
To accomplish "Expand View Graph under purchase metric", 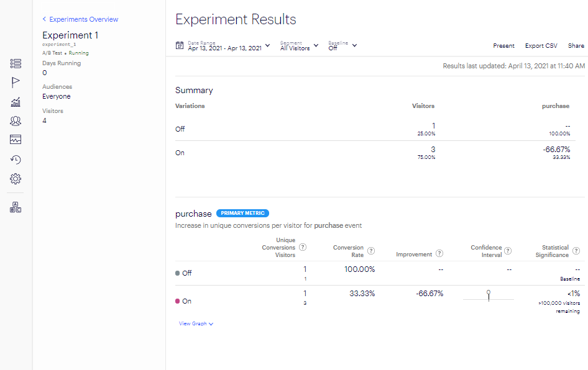I will pyautogui.click(x=196, y=323).
